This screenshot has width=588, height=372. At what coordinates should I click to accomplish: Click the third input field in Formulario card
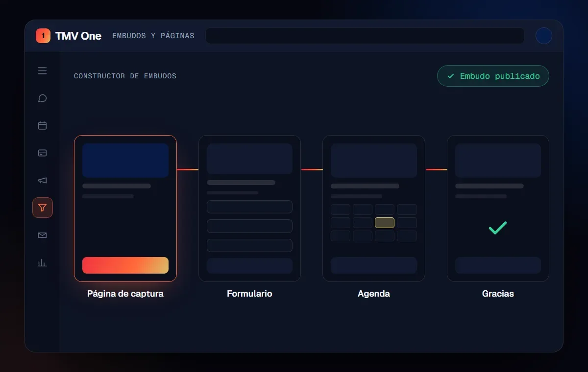pyautogui.click(x=249, y=245)
